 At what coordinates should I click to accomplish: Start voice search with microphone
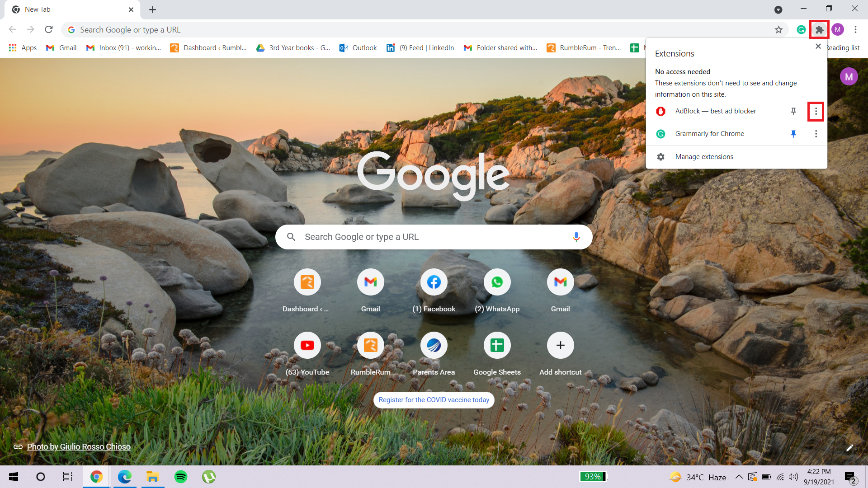(576, 237)
